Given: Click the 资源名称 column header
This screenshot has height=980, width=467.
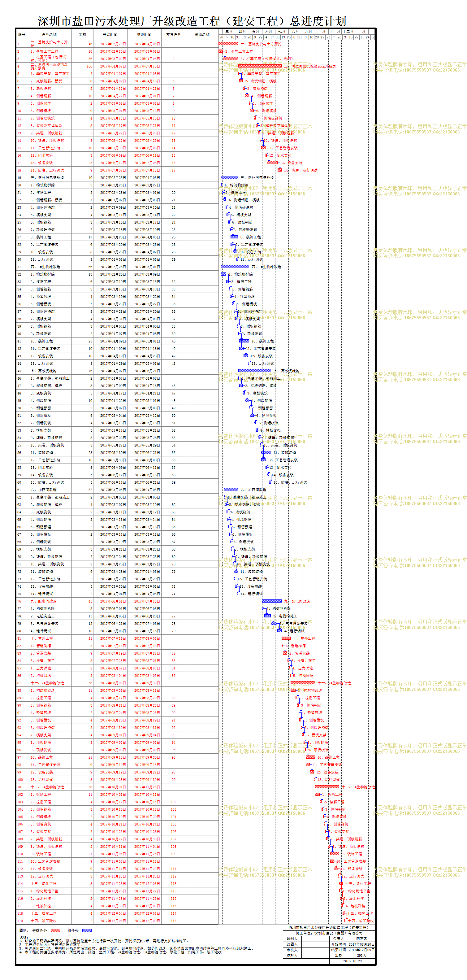Looking at the screenshot, I should (x=202, y=35).
